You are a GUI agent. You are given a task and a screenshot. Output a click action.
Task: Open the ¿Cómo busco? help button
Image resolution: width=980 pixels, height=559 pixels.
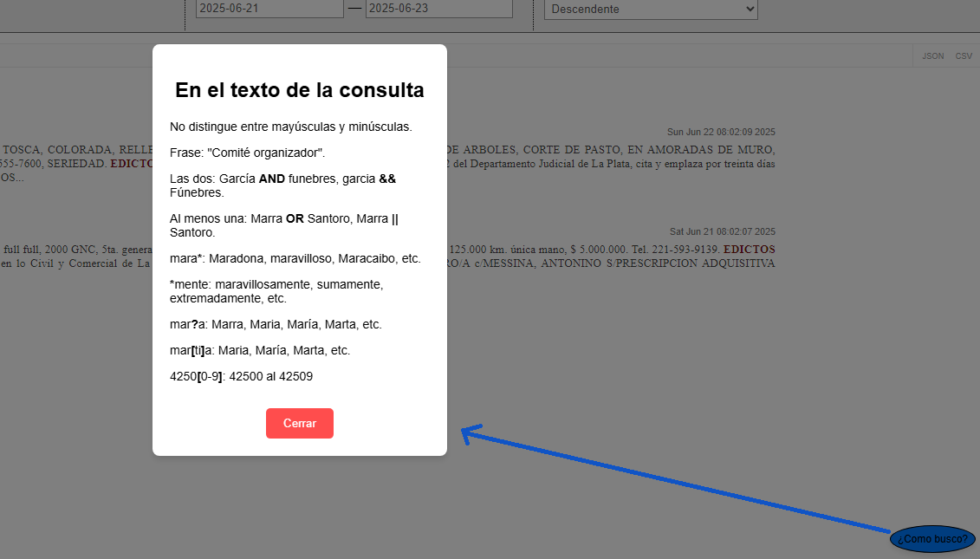coord(931,538)
